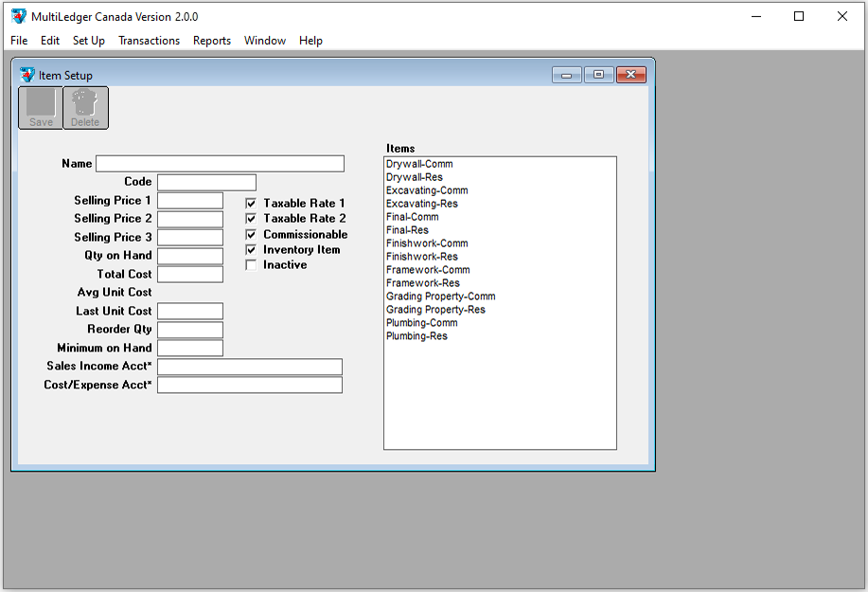Screen dimensions: 868x592
Task: Uncheck the Taxable Rate 1 checkbox
Action: 251,204
